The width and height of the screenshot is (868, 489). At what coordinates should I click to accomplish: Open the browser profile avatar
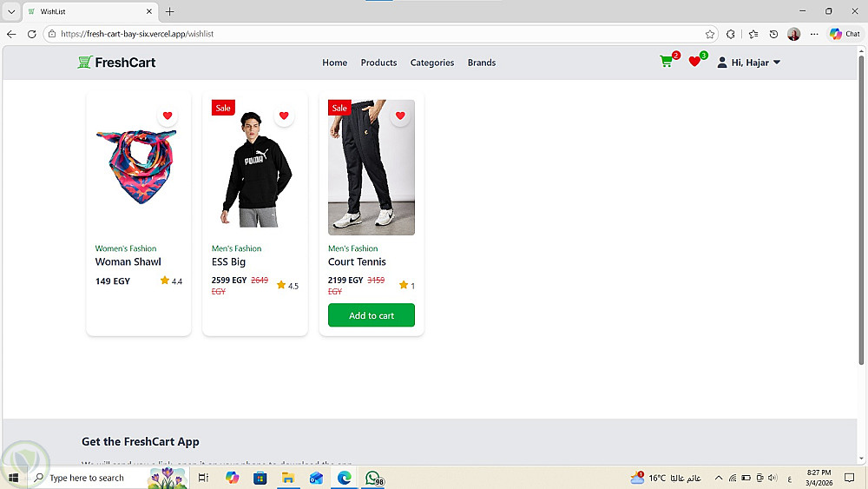click(x=793, y=35)
